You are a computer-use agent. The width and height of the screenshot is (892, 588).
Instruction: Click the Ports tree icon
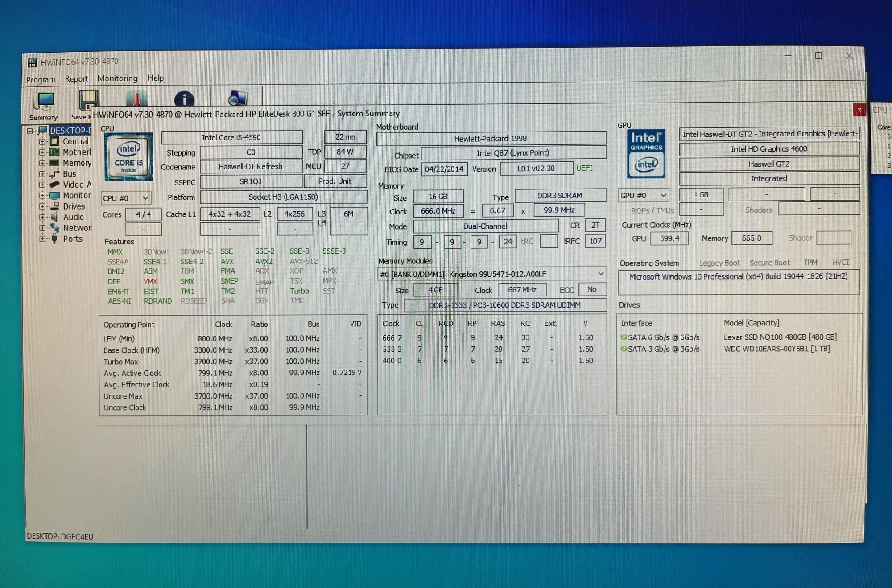click(54, 238)
